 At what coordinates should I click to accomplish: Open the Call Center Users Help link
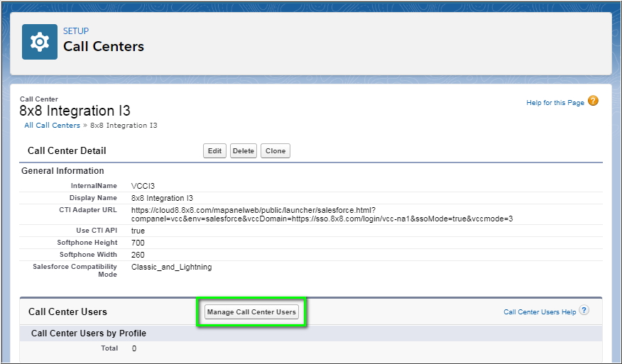539,312
